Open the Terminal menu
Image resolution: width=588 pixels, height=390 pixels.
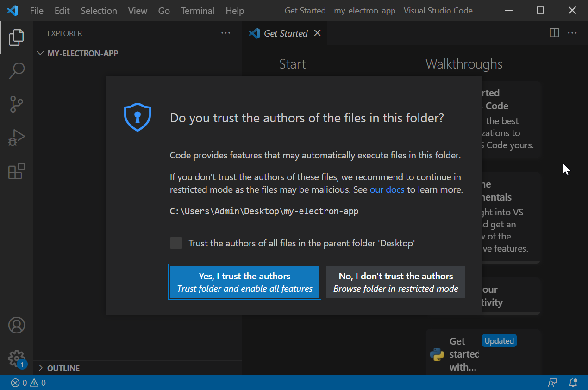198,11
